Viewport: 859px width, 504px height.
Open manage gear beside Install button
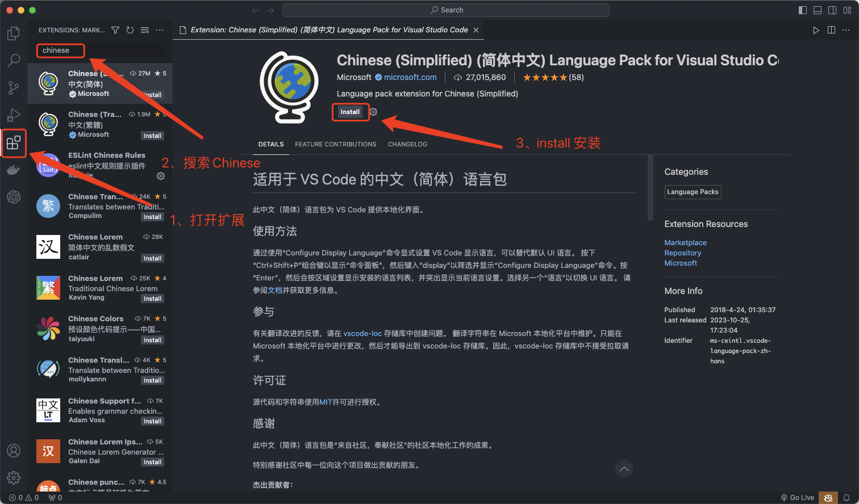click(x=373, y=112)
